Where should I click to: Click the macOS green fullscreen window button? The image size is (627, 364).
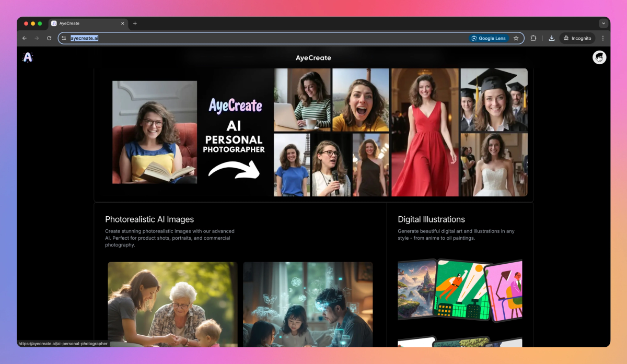click(x=40, y=24)
